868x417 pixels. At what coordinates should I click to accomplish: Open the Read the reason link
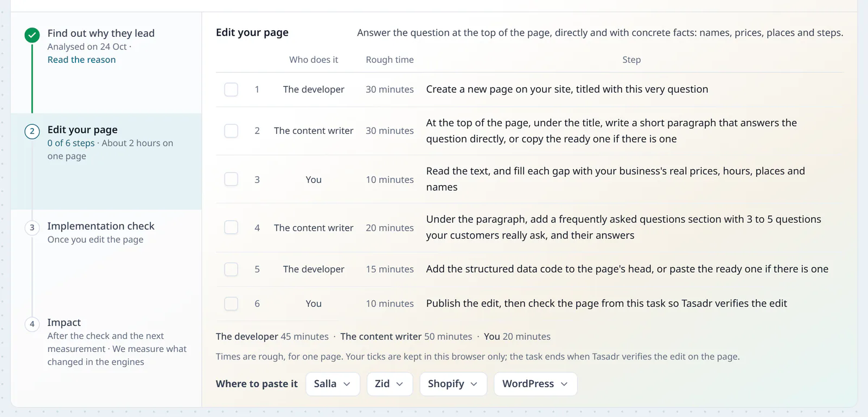pos(81,60)
